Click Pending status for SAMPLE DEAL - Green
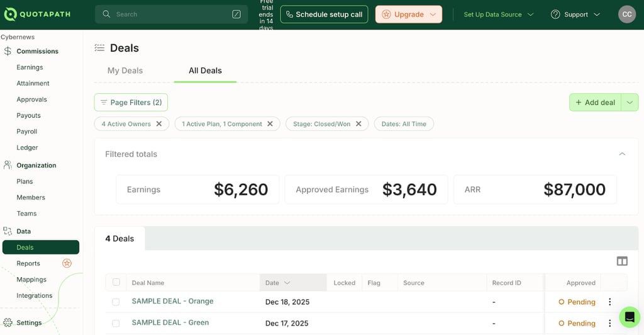Image resolution: width=644 pixels, height=335 pixels. tap(577, 323)
